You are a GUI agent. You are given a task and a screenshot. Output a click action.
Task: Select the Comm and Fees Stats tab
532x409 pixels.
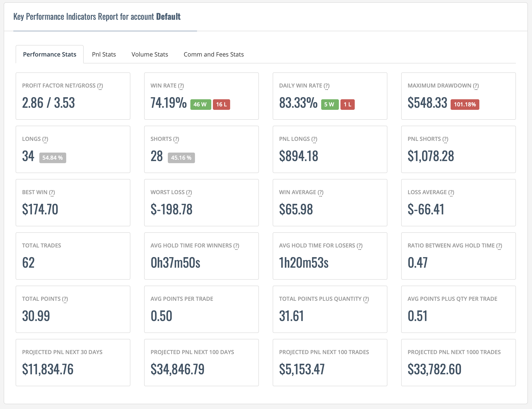(214, 54)
